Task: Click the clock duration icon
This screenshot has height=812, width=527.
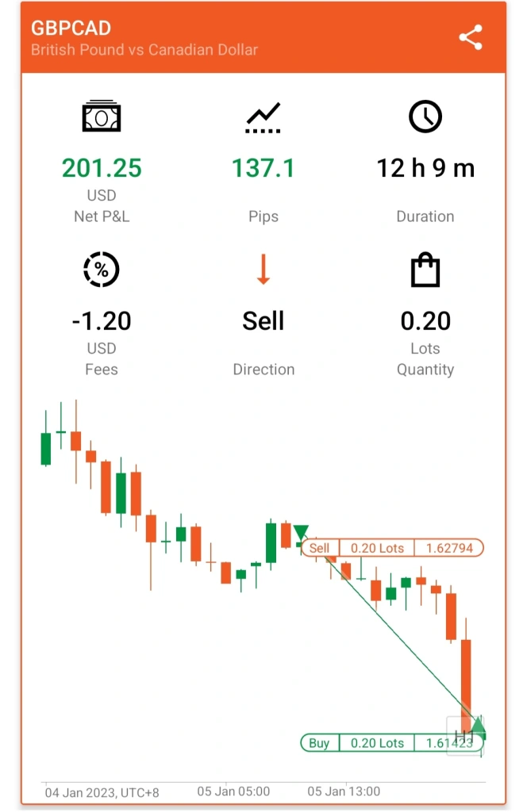Action: [x=425, y=117]
